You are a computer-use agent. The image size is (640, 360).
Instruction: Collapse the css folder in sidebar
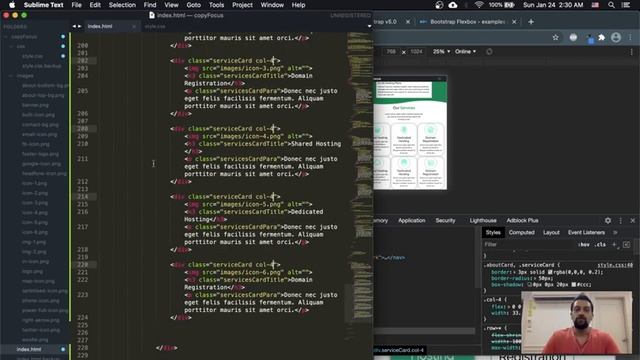pos(11,47)
